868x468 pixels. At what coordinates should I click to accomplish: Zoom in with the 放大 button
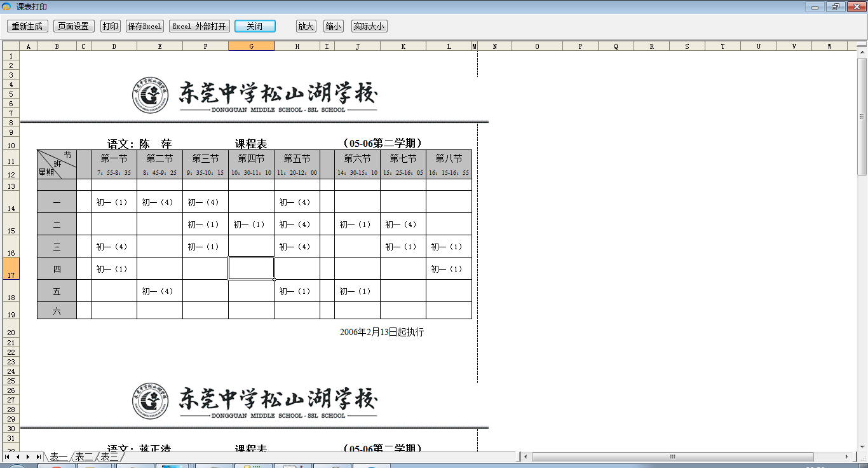point(306,26)
